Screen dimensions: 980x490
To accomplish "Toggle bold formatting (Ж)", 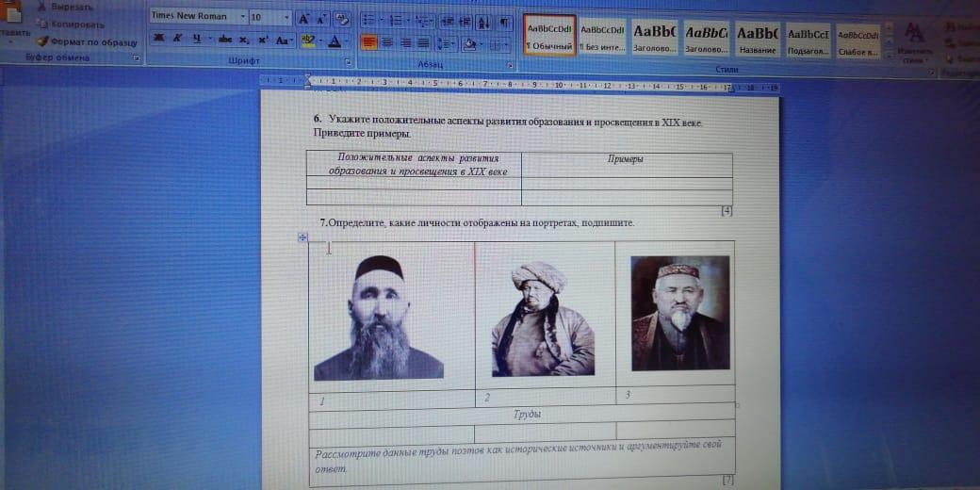I will point(158,39).
